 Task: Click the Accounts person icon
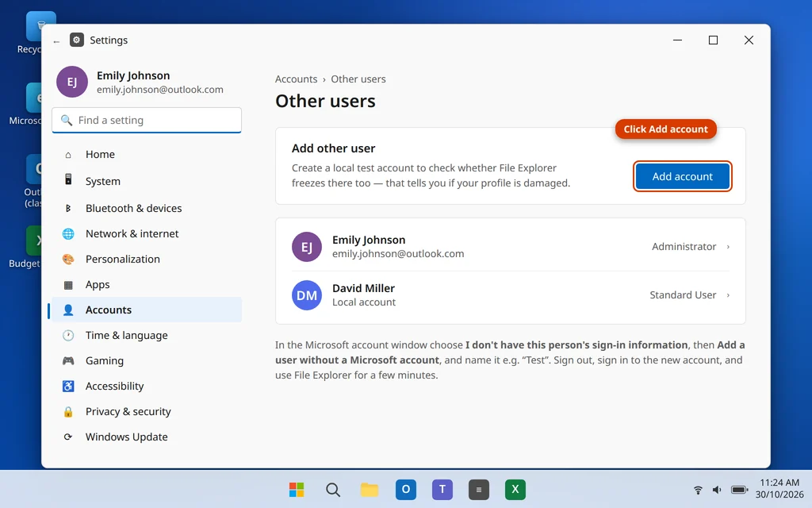(x=68, y=310)
